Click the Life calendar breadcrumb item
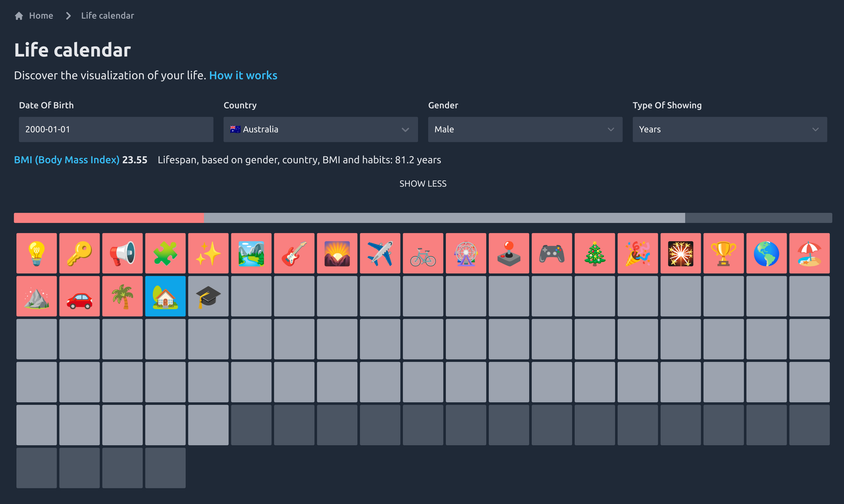The image size is (844, 504). pyautogui.click(x=107, y=16)
